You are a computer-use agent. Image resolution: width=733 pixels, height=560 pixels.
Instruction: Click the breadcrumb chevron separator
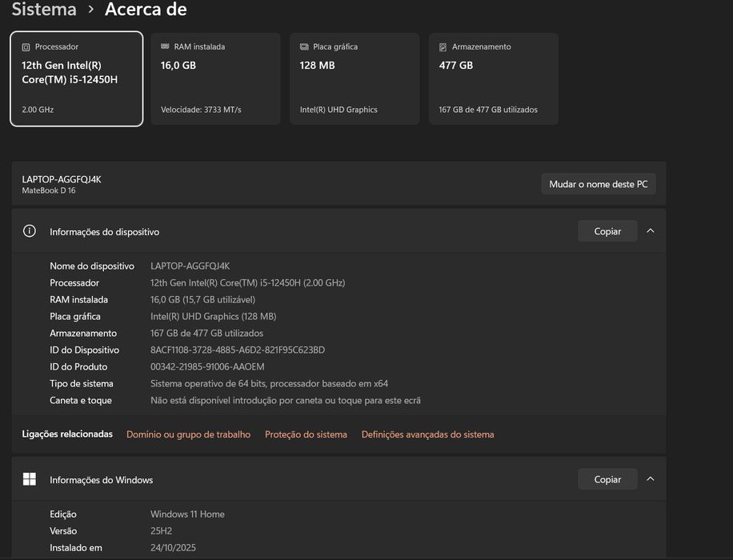click(x=91, y=10)
